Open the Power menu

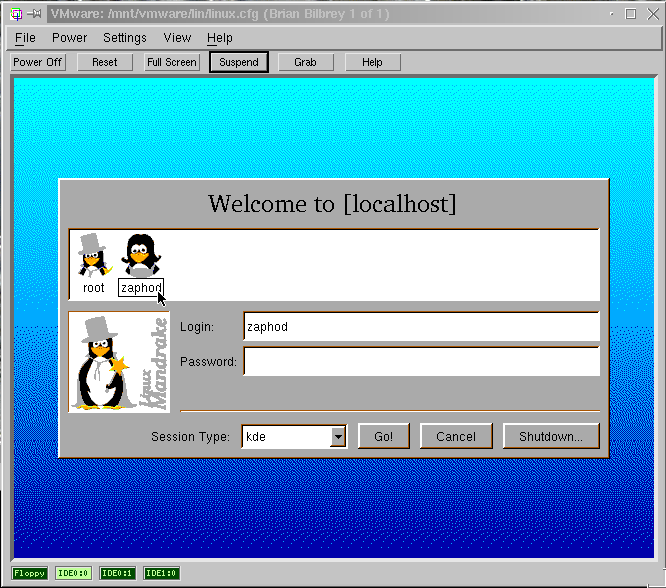pos(70,38)
